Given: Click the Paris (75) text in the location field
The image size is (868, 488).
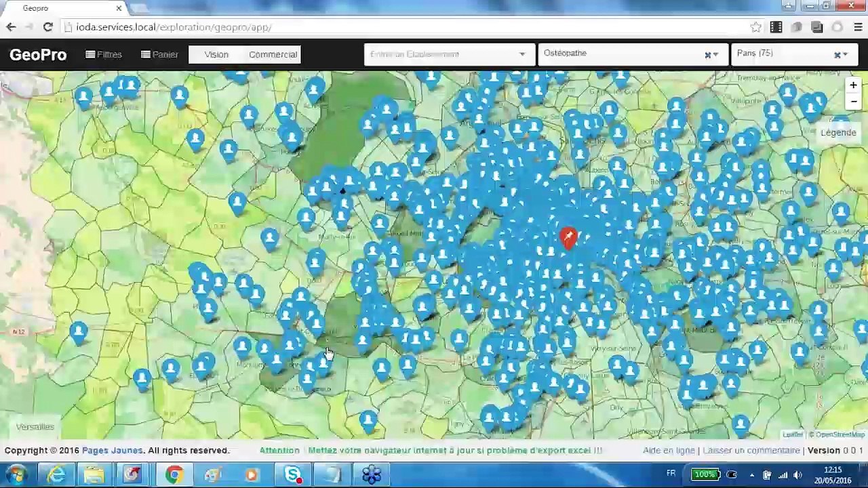Looking at the screenshot, I should [x=755, y=53].
